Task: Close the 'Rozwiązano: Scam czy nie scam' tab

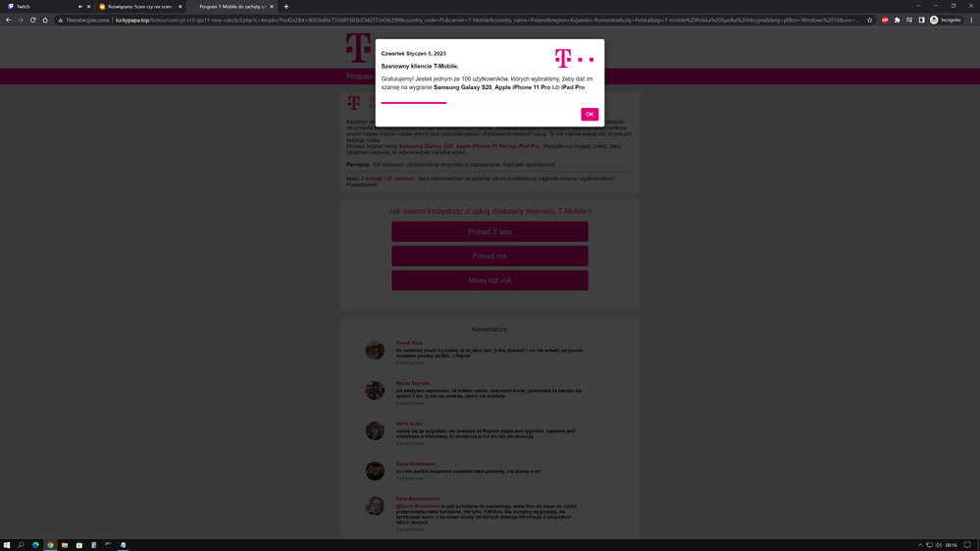Action: point(180,6)
